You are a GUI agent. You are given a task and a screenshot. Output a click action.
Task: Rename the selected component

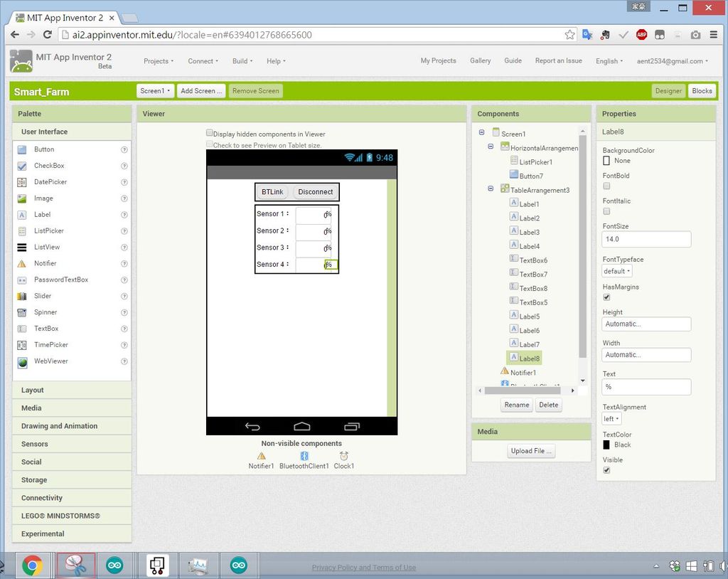point(516,405)
